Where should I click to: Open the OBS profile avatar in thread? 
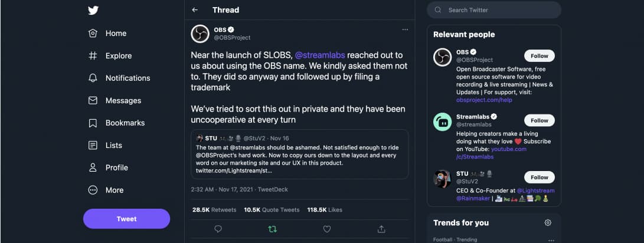point(200,34)
